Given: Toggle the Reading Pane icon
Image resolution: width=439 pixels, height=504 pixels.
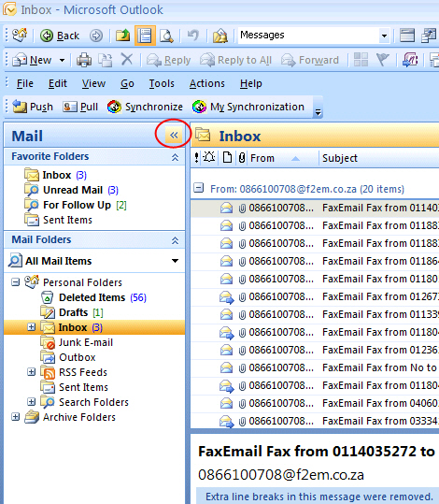Looking at the screenshot, I should (x=145, y=36).
